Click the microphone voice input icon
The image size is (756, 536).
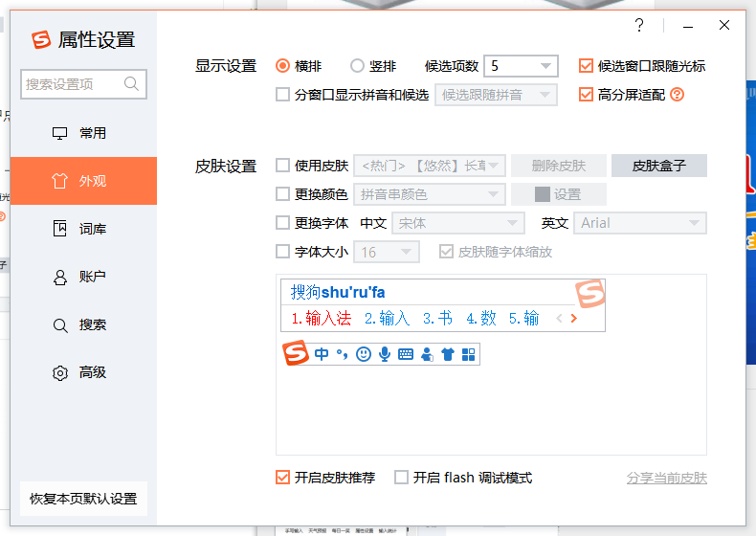click(385, 354)
